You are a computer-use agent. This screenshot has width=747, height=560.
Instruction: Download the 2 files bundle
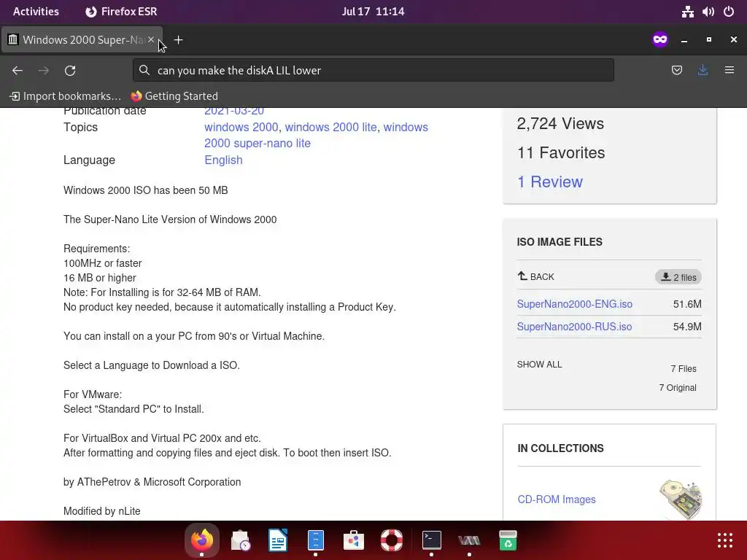tap(678, 277)
